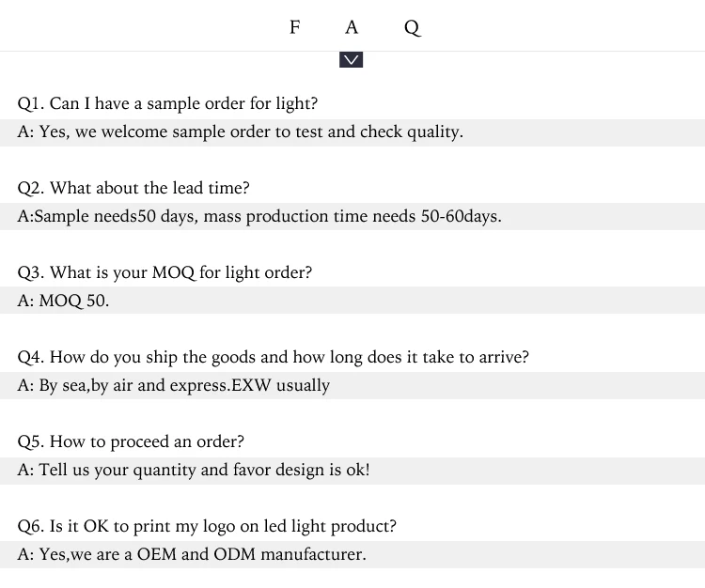Open question Q2 about lead time

[133, 188]
